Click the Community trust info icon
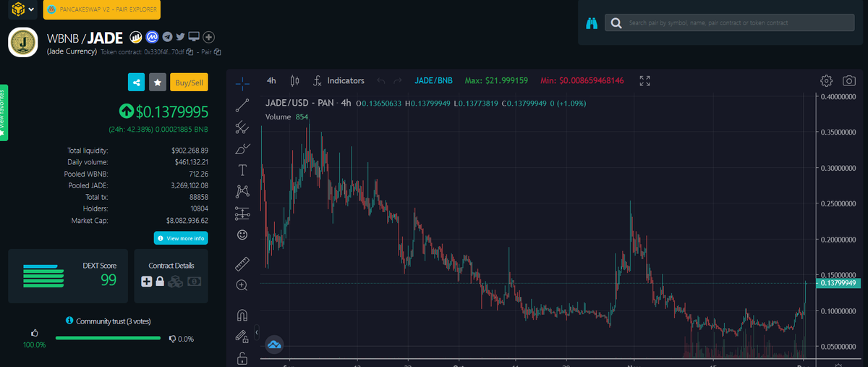The width and height of the screenshot is (868, 367). [69, 320]
